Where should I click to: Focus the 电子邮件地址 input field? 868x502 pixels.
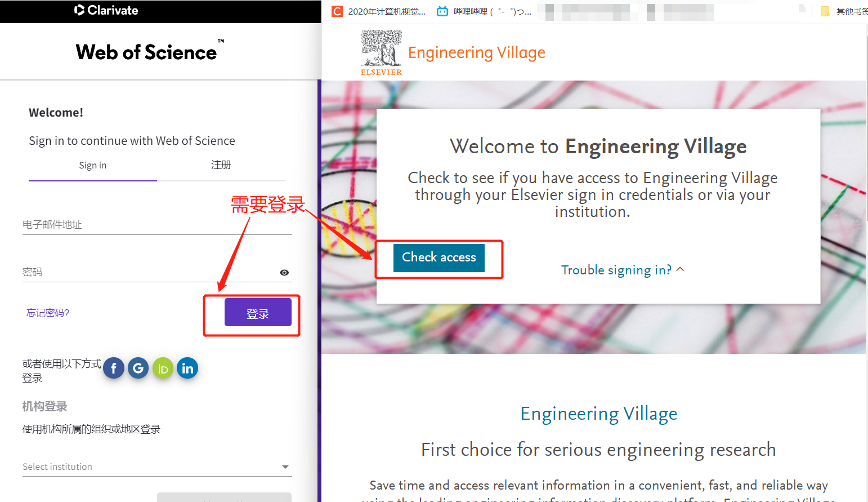157,224
